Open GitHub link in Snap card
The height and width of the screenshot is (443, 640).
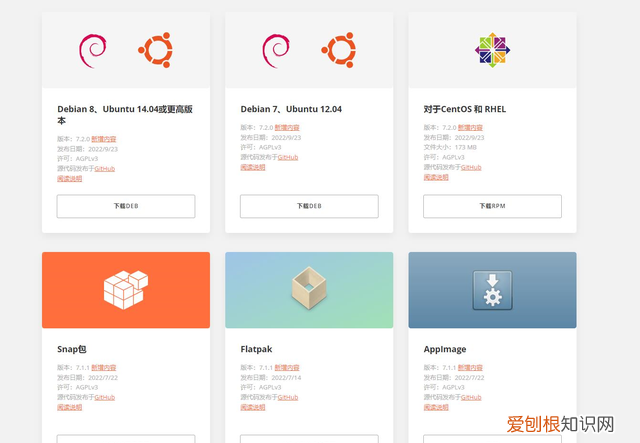104,397
